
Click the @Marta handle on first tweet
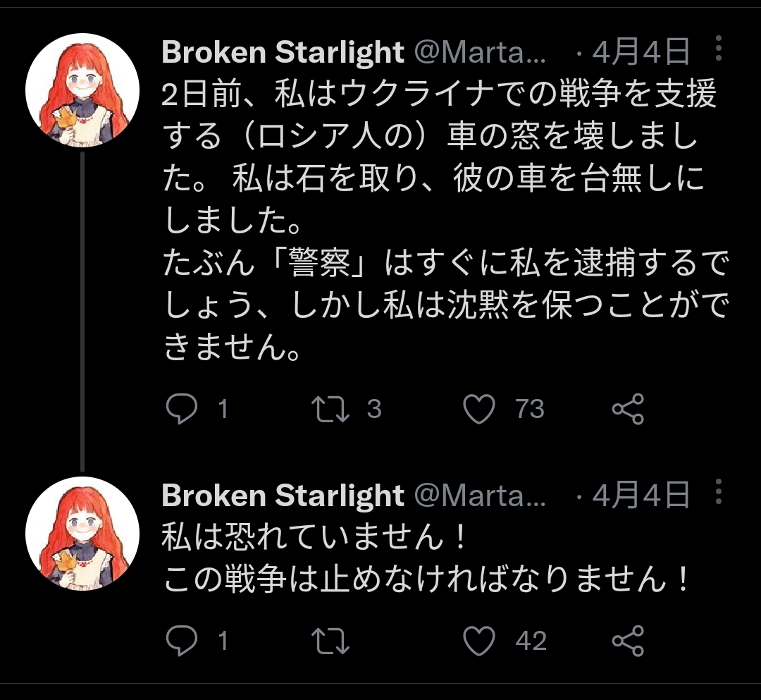(x=479, y=51)
